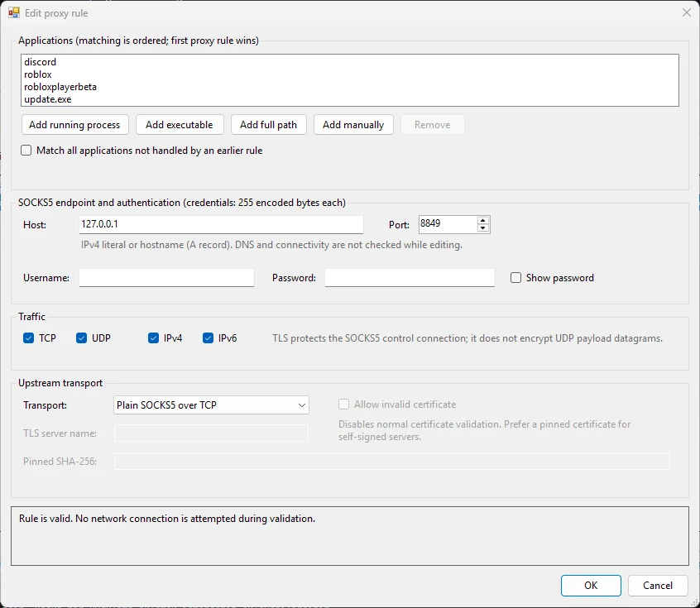Confirm the rule with OK
This screenshot has height=608, width=700.
coord(591,585)
